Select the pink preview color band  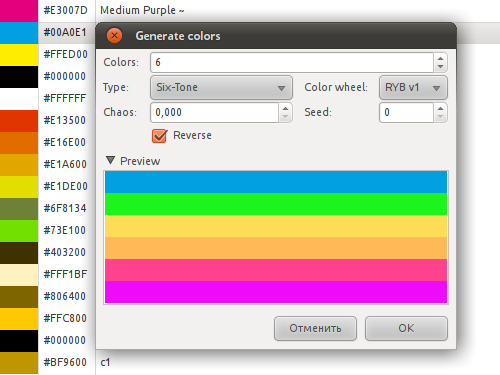(x=276, y=270)
